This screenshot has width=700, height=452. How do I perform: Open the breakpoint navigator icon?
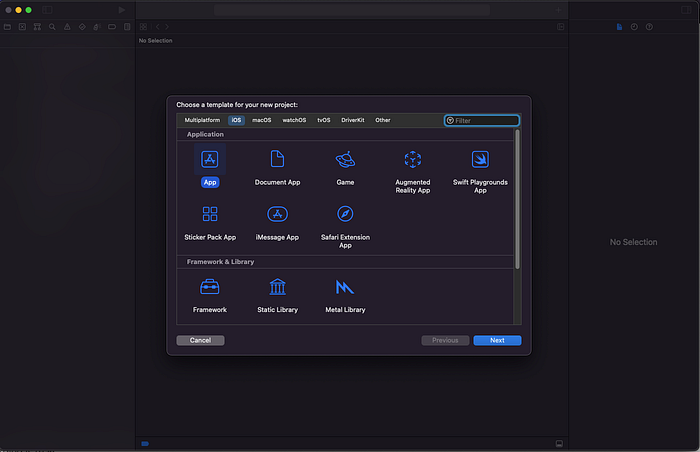point(112,27)
